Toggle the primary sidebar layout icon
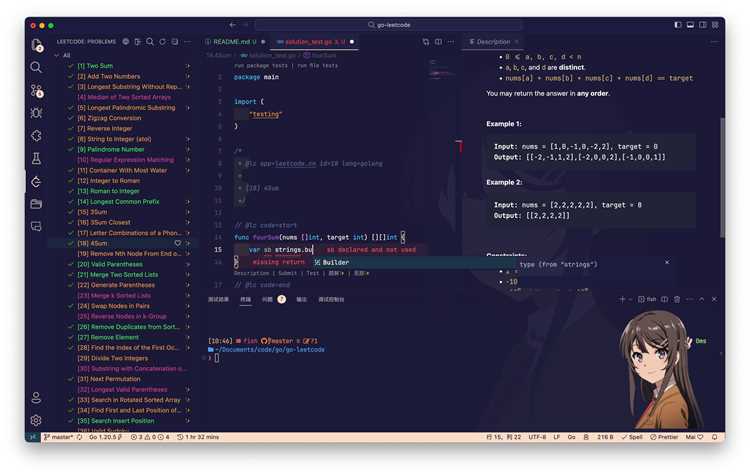Image resolution: width=750 pixels, height=475 pixels. pos(678,25)
